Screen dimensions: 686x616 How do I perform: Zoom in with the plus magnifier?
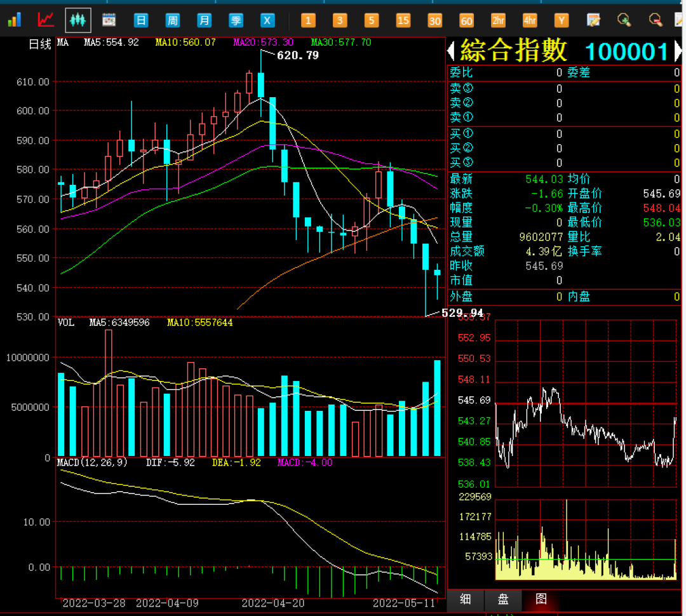(x=624, y=20)
